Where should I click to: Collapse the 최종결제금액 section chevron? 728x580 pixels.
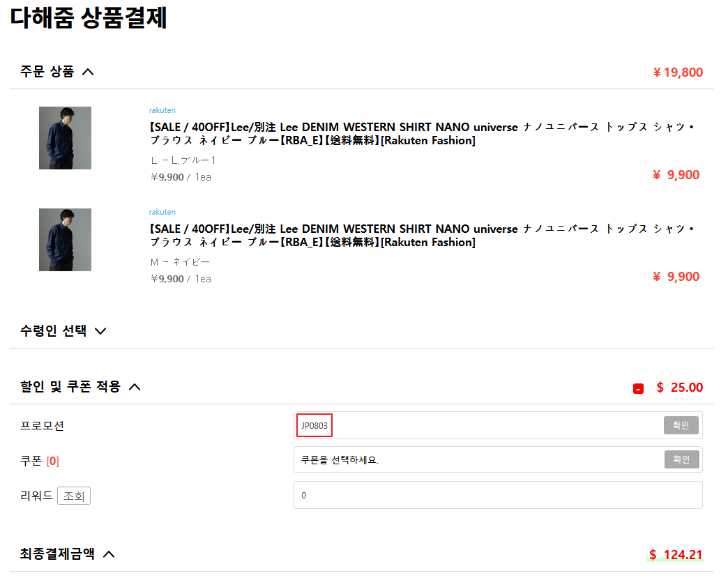pyautogui.click(x=109, y=554)
